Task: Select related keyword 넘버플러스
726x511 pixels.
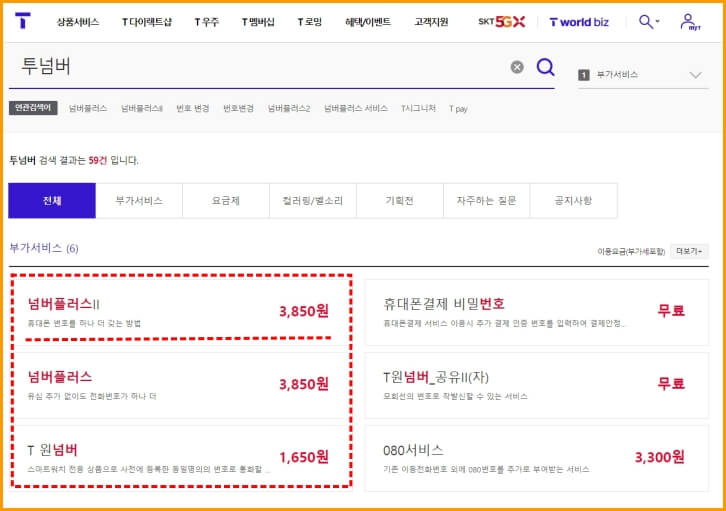Action: (88, 108)
